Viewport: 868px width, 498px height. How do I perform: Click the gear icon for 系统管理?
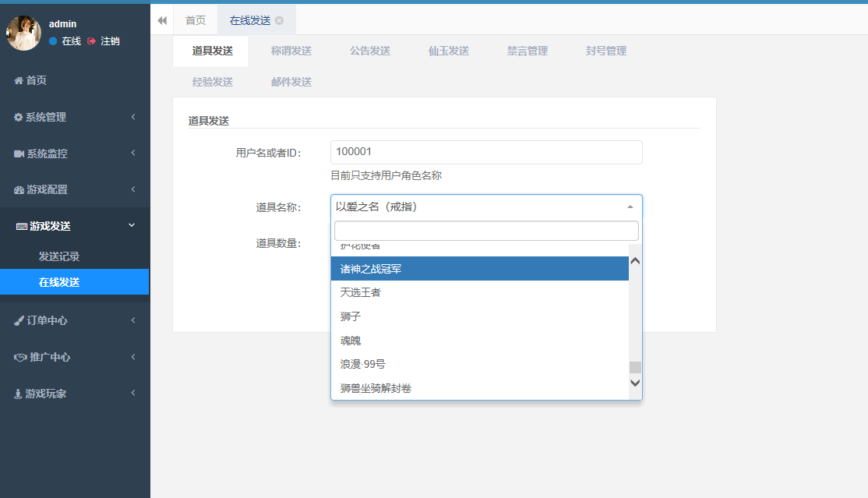coord(19,117)
